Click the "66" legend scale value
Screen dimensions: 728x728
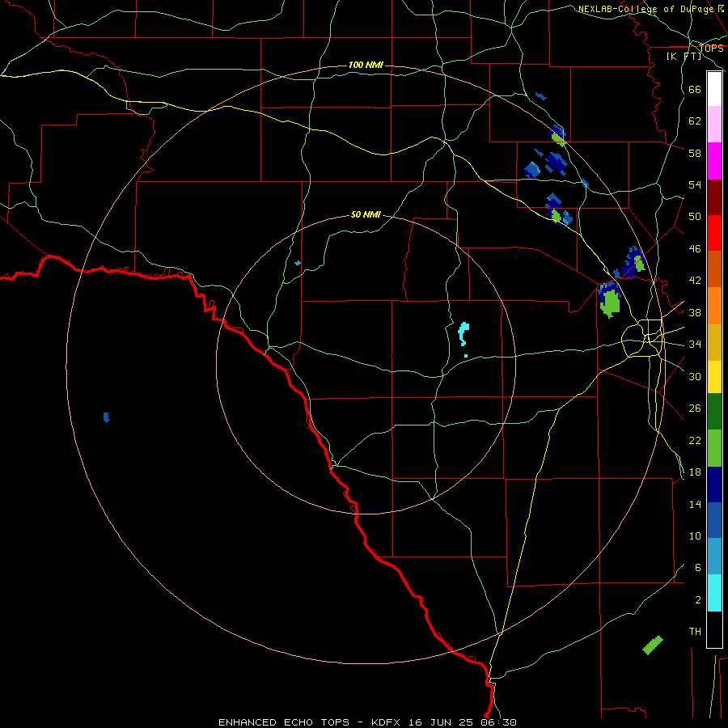695,89
